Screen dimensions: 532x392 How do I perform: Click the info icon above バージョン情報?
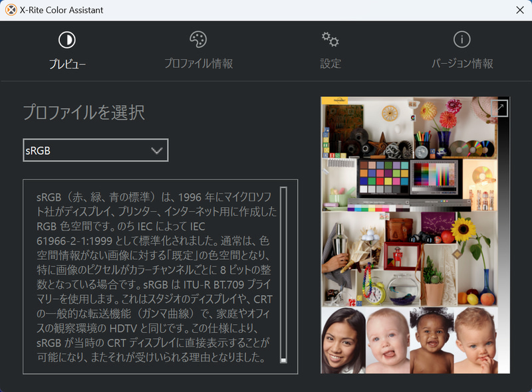(462, 40)
